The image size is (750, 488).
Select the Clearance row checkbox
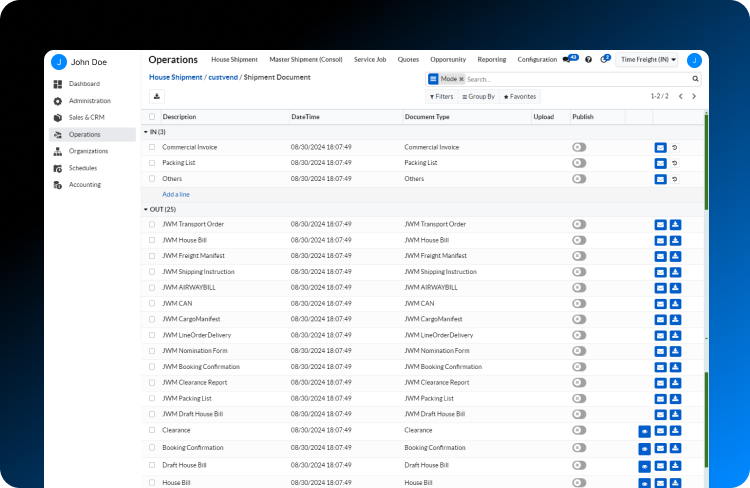point(152,430)
